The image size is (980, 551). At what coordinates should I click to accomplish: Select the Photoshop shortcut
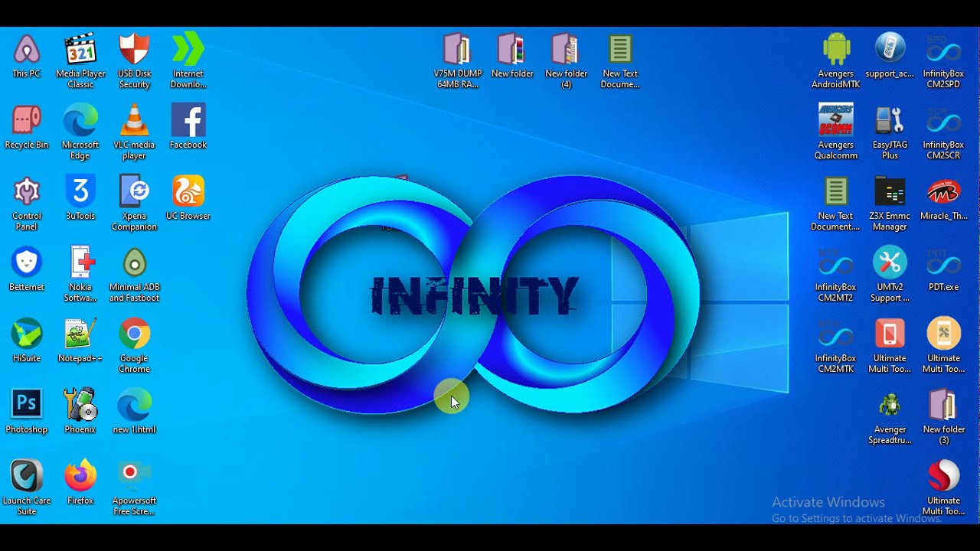point(26,412)
